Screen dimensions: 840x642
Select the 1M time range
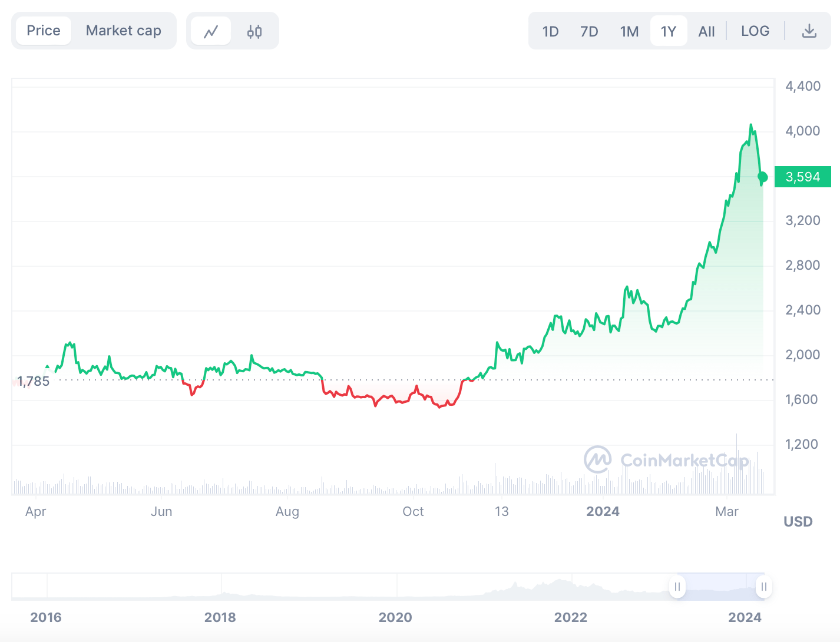tap(629, 32)
